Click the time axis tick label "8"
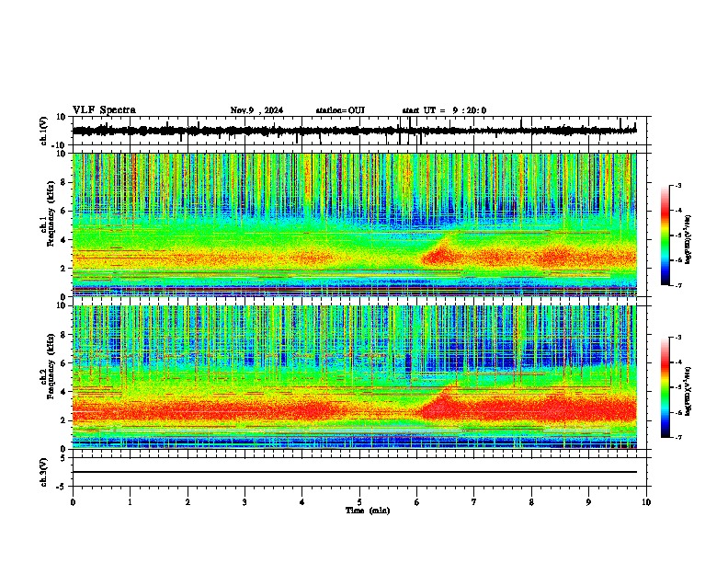This screenshot has width=728, height=563. (531, 502)
